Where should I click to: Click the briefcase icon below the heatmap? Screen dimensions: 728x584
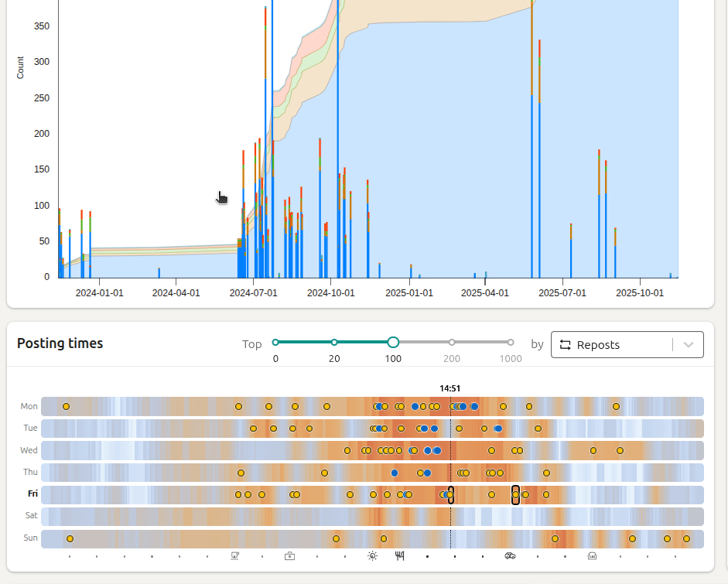point(289,555)
